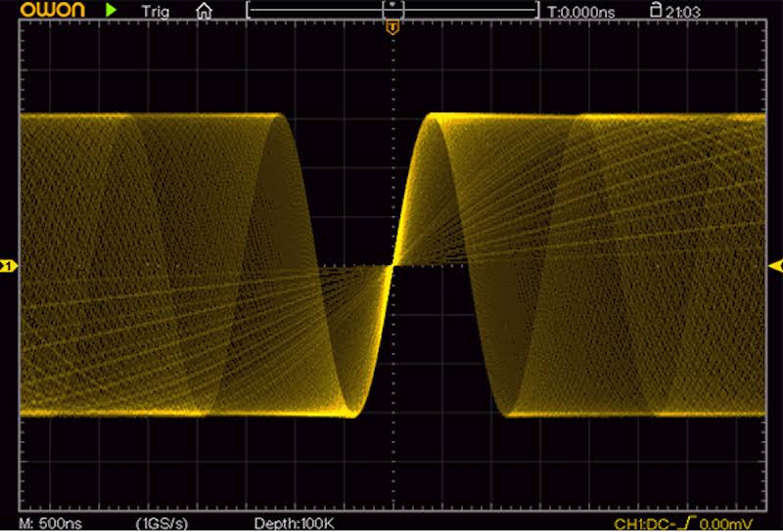The width and height of the screenshot is (783, 532).
Task: Click the Trig status label
Action: [x=156, y=12]
